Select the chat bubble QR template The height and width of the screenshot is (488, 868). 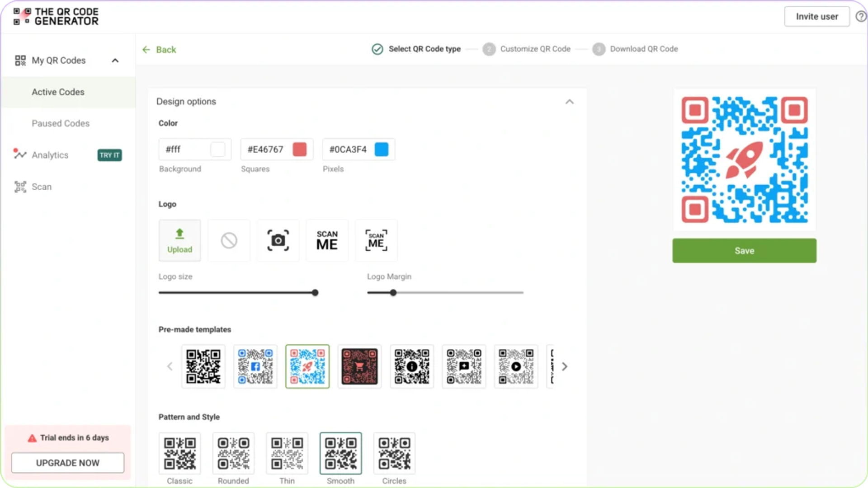click(464, 366)
